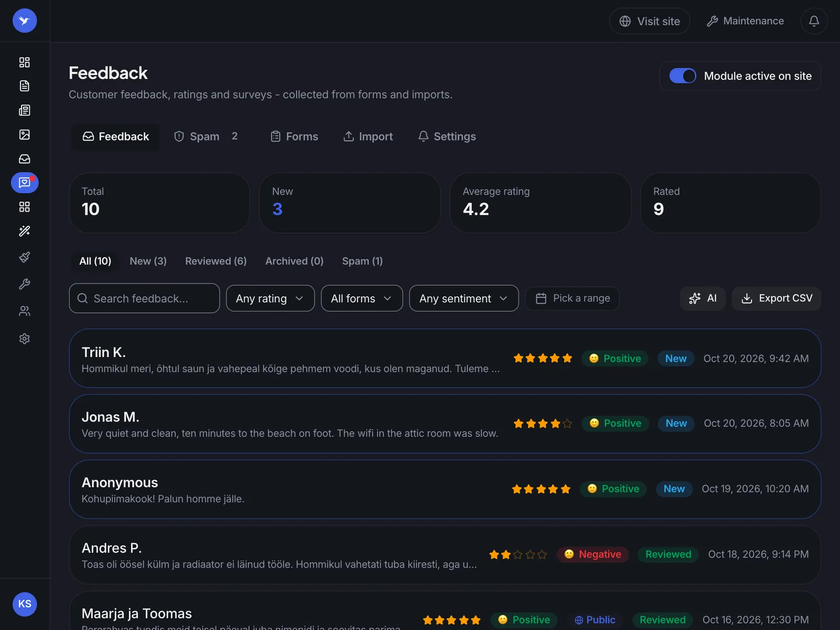Open the All forms dropdown

click(x=362, y=298)
